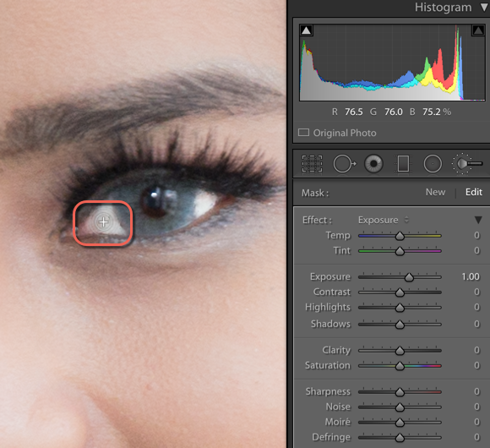This screenshot has height=448, width=490.
Task: Click the Noise slider handle
Action: [x=400, y=407]
